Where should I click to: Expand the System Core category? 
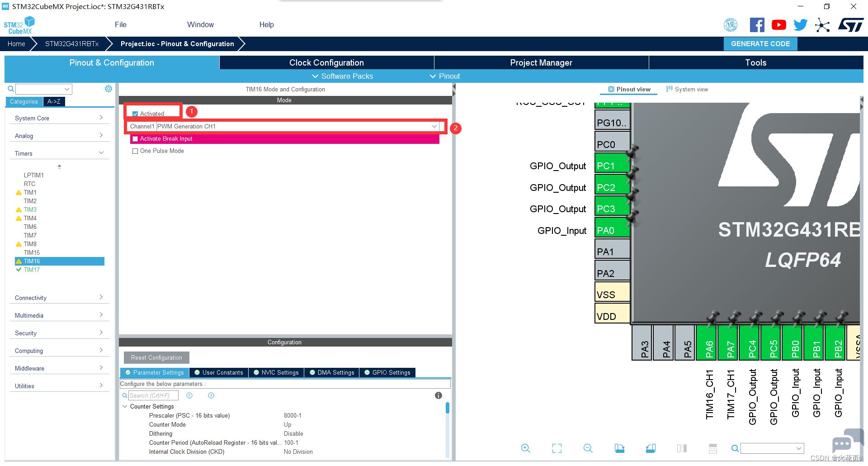pyautogui.click(x=59, y=118)
